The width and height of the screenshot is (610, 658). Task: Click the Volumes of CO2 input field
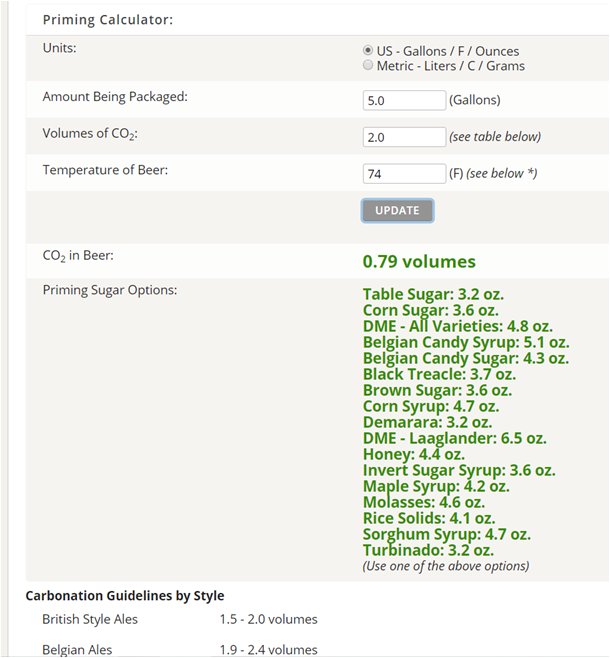404,137
